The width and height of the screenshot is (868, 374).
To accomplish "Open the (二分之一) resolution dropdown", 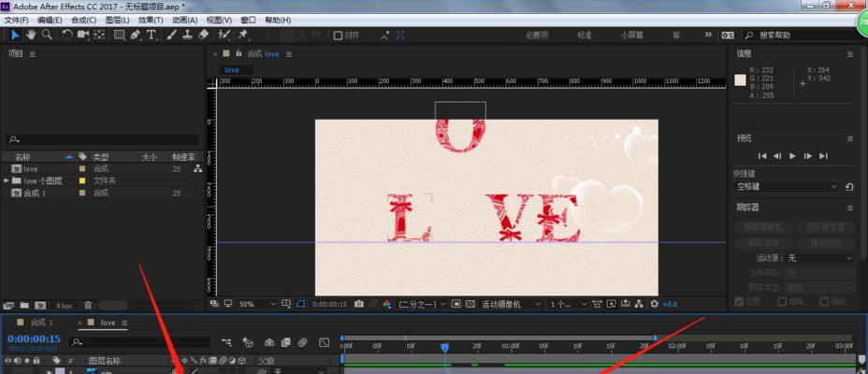I will coord(423,304).
